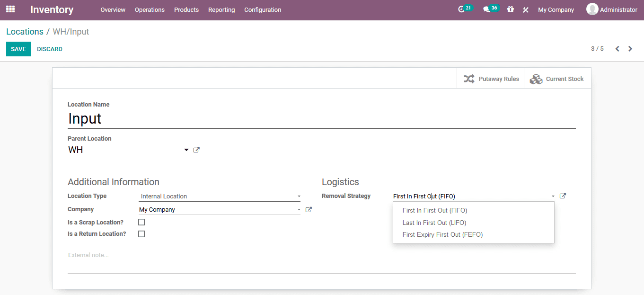Screen dimensions: 644x295
Task: Choose First Expiry First Out (FEFO) option
Action: pyautogui.click(x=474, y=235)
